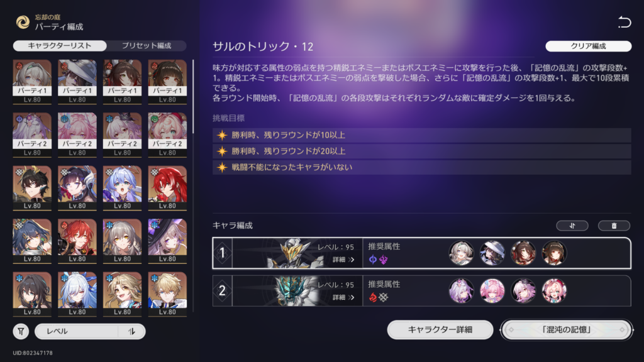Screen dimensions: 644x362
Task: Select the team 1 slot number
Action: [222, 253]
